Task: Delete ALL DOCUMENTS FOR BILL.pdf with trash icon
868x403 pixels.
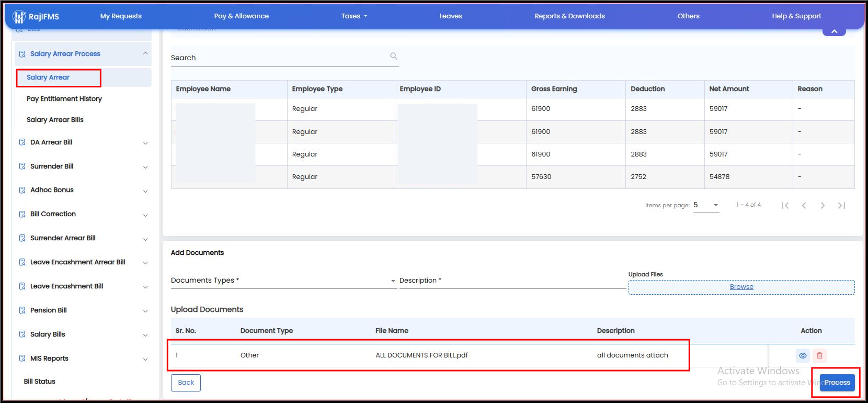Action: pos(819,355)
